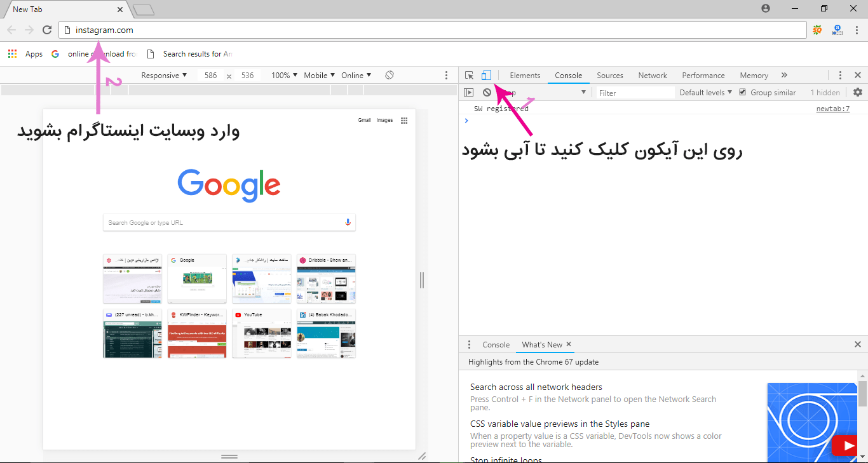The image size is (868, 463).
Task: Open the Google apps grid icon
Action: pos(404,120)
